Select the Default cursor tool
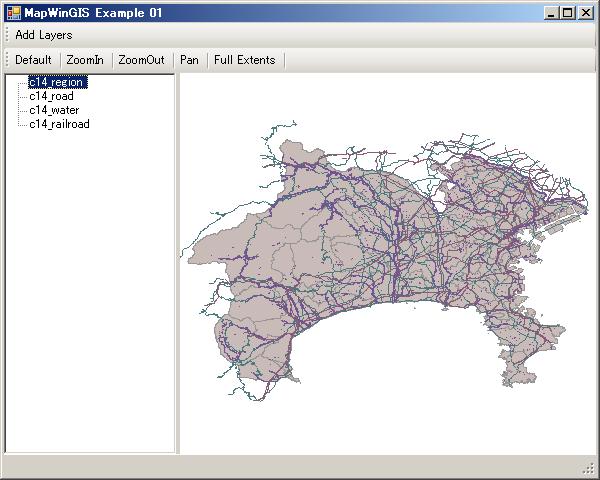This screenshot has width=600, height=480. click(33, 60)
